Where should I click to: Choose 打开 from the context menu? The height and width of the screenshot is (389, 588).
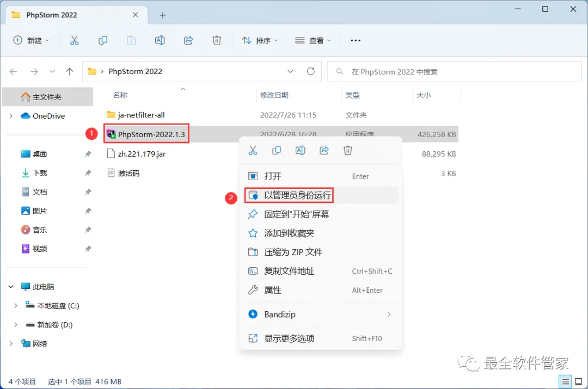click(x=321, y=176)
